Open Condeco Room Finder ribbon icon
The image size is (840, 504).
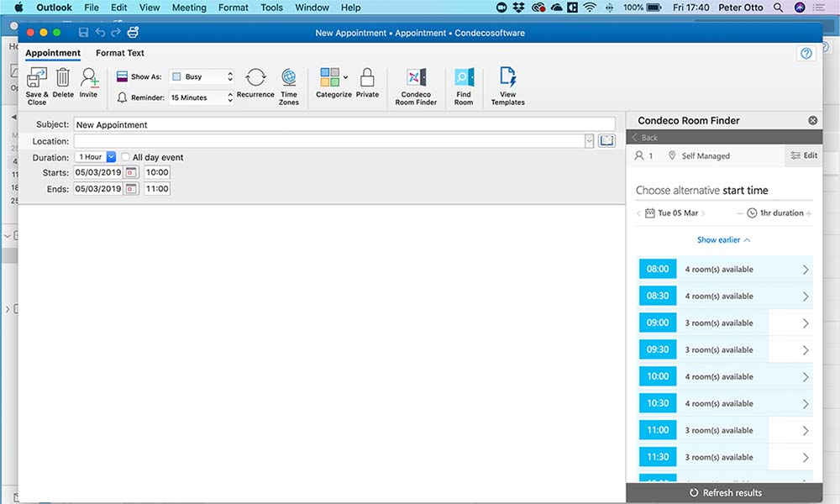tap(416, 77)
